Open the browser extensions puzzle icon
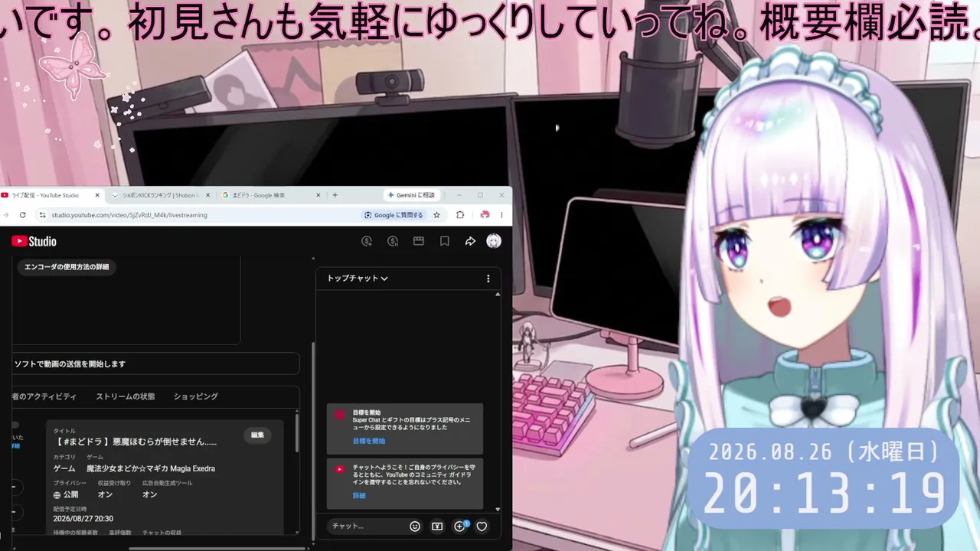Screen dimensions: 980x551 (x=460, y=215)
